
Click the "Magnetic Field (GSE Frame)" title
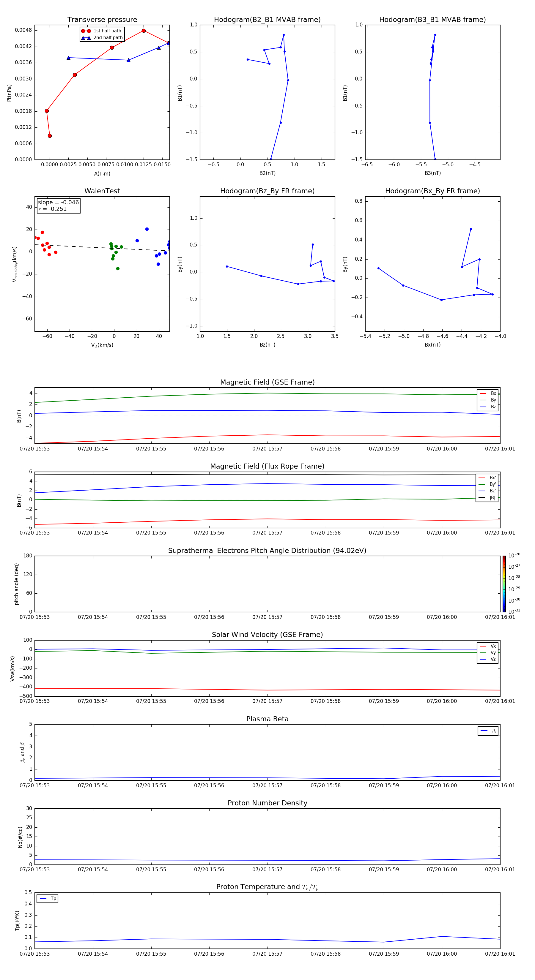click(x=267, y=382)
